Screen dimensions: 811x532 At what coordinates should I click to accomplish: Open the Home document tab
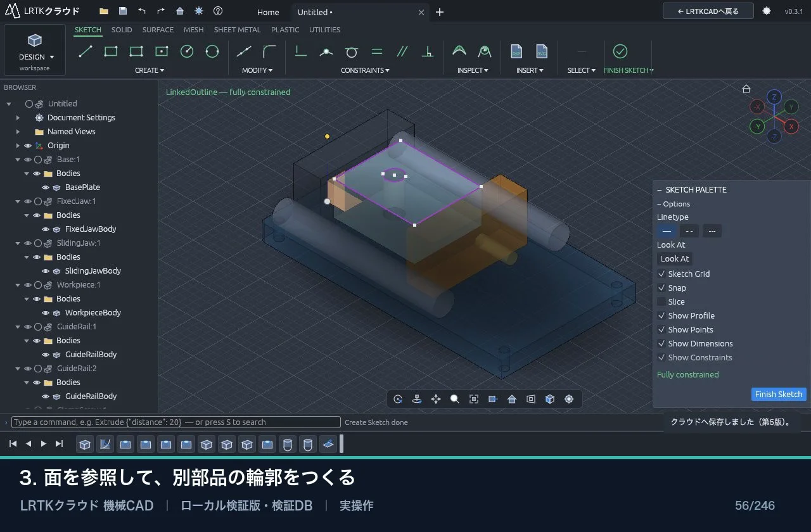click(x=268, y=12)
